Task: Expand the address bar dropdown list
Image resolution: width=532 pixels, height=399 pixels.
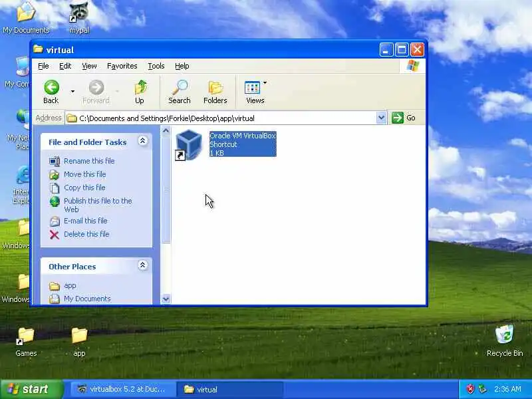Action: [381, 118]
